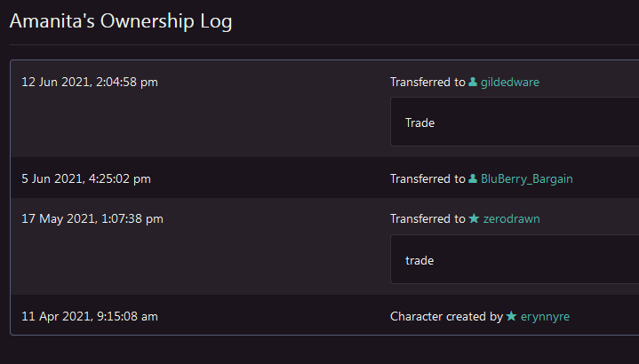Viewport: 639px width, 364px height.
Task: Click the divider line beneath the heading
Action: 320,44
